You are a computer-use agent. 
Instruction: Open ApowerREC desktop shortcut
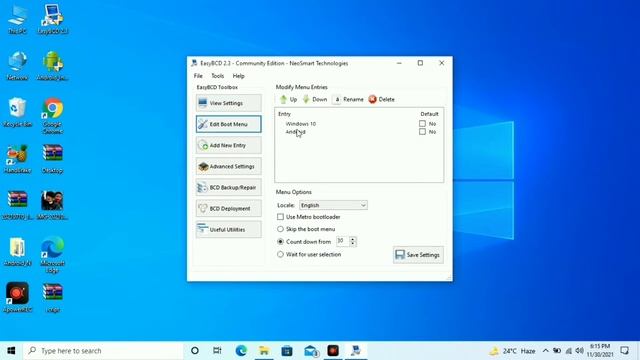(17, 298)
